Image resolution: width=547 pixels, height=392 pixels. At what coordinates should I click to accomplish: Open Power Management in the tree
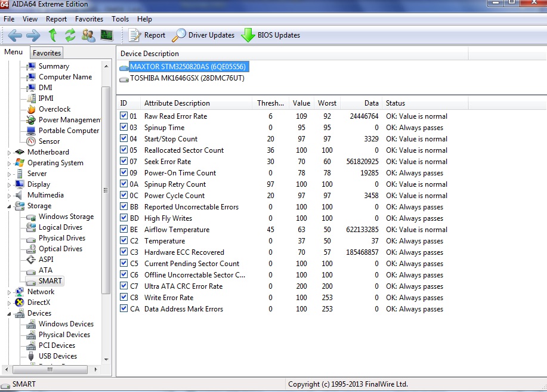[x=64, y=120]
